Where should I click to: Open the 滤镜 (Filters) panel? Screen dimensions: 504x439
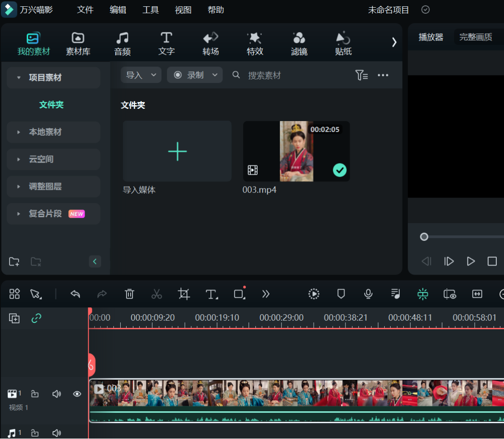point(299,43)
